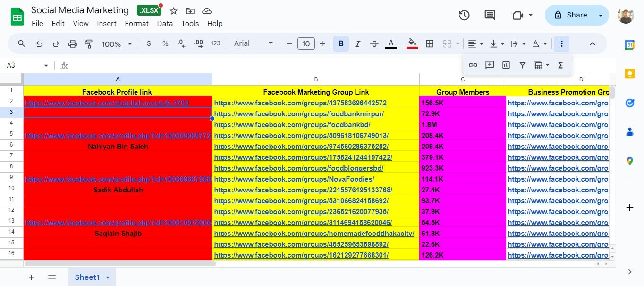The image size is (644, 286).
Task: Open the View menu
Action: [81, 24]
